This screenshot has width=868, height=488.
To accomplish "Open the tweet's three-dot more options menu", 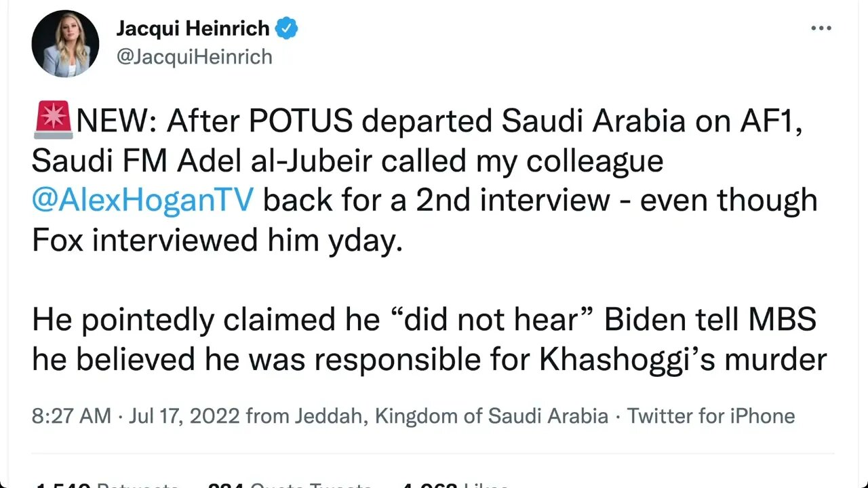I will pyautogui.click(x=821, y=28).
